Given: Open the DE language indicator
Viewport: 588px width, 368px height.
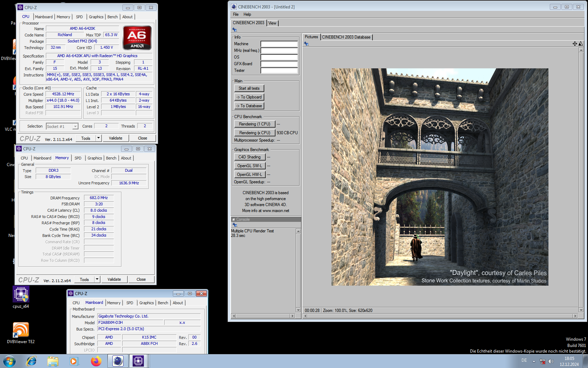Looking at the screenshot, I should pyautogui.click(x=524, y=360).
